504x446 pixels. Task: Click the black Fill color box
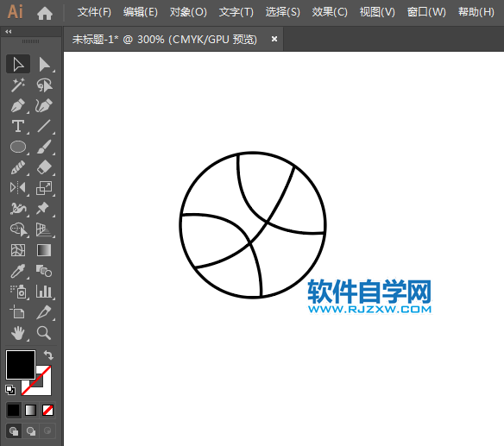tap(21, 365)
